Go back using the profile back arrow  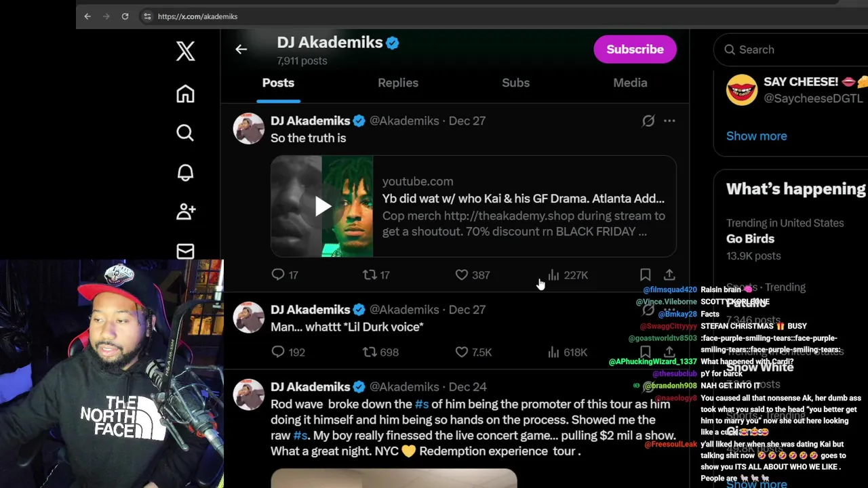point(241,49)
